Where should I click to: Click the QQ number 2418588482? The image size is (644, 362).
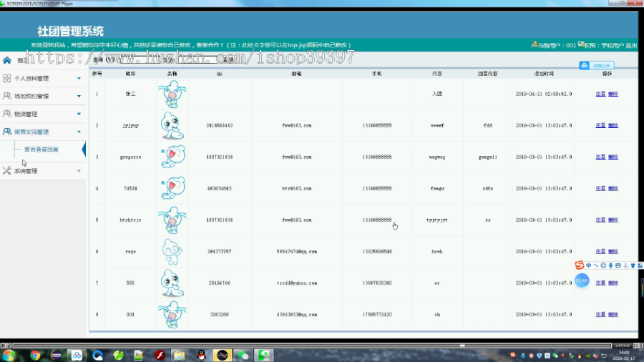pyautogui.click(x=220, y=126)
